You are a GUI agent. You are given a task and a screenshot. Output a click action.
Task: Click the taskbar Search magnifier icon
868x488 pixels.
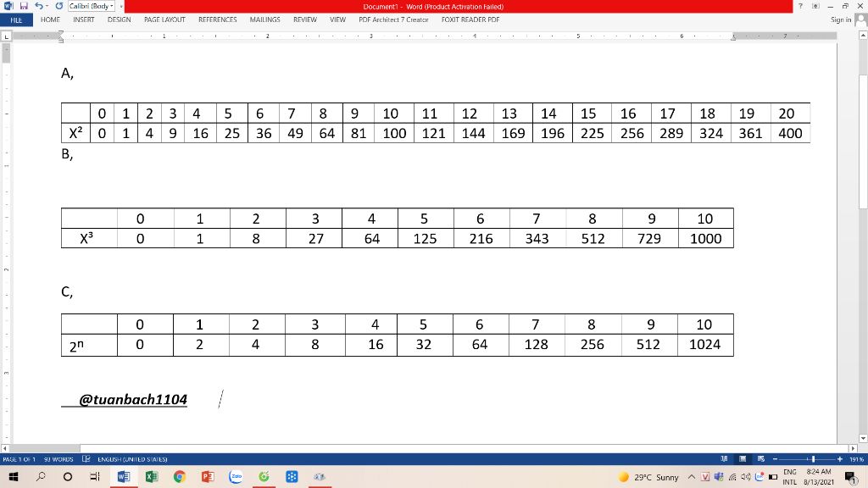[41, 476]
